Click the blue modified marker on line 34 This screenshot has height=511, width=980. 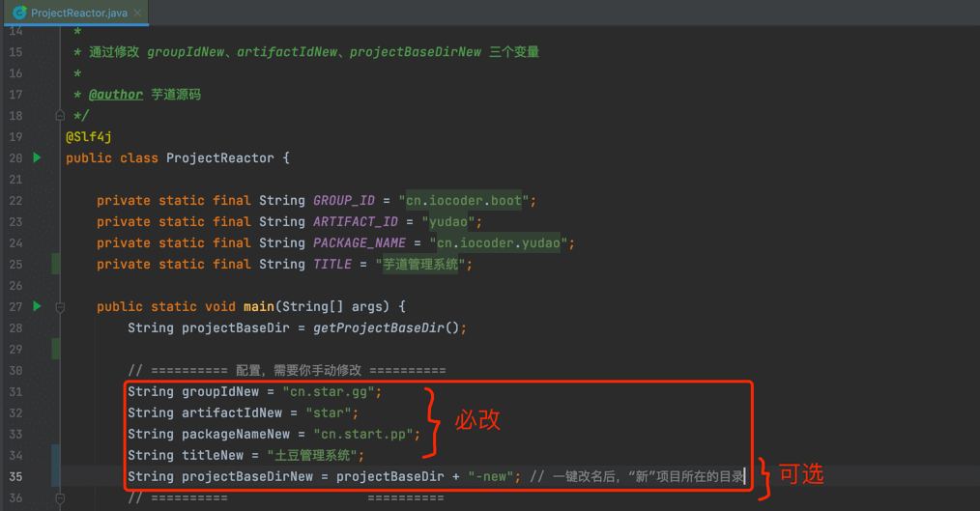pos(56,455)
